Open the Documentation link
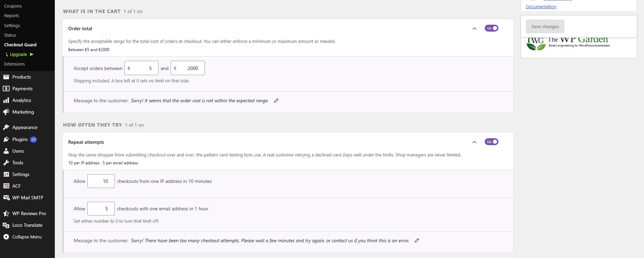 [541, 7]
